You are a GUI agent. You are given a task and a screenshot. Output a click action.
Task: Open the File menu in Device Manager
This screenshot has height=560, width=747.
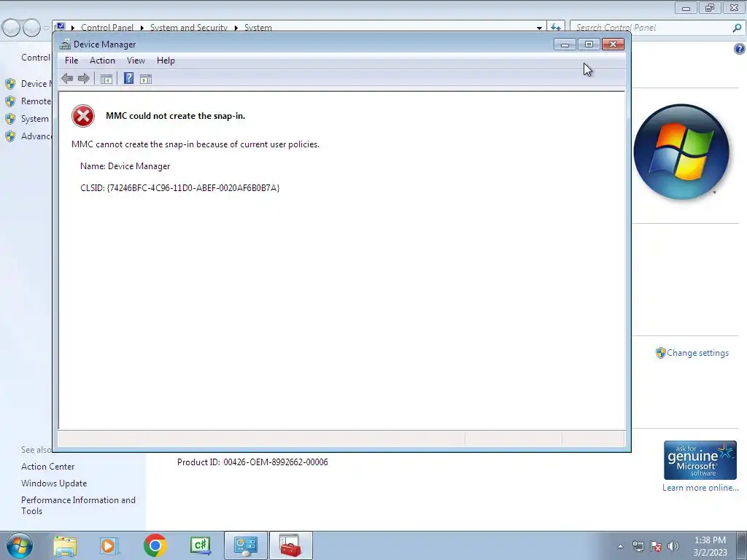71,61
